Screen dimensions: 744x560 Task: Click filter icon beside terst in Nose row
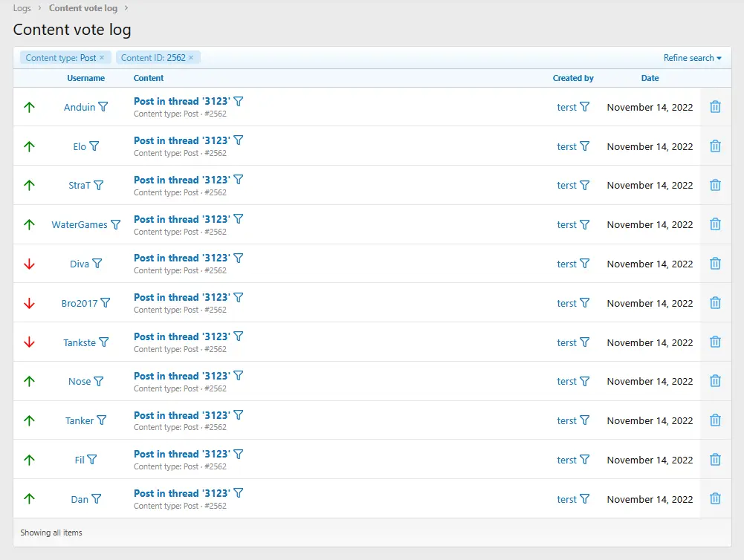tap(585, 381)
